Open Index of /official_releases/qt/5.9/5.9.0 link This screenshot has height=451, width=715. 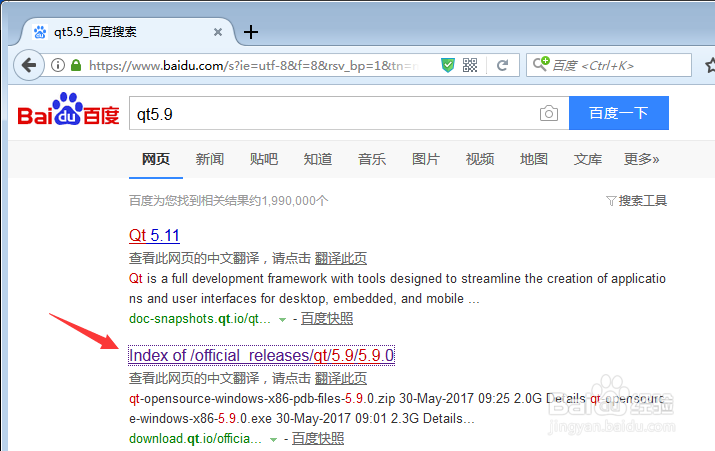[x=261, y=355]
